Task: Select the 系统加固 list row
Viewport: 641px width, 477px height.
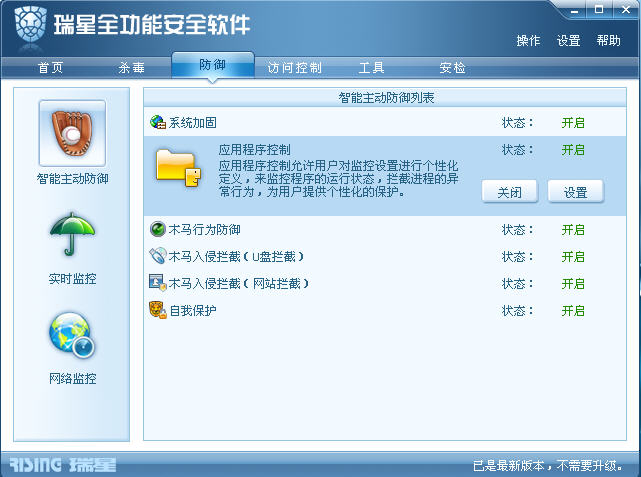Action: pyautogui.click(x=385, y=122)
